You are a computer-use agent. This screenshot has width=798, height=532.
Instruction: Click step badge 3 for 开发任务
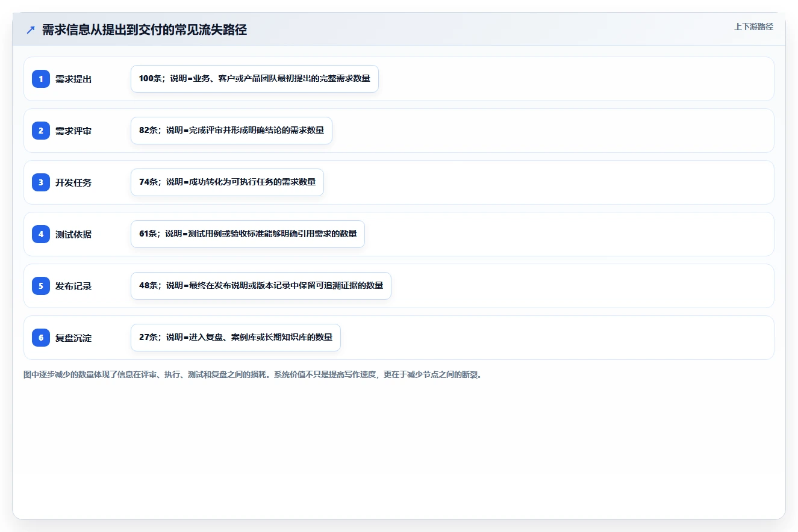tap(41, 182)
